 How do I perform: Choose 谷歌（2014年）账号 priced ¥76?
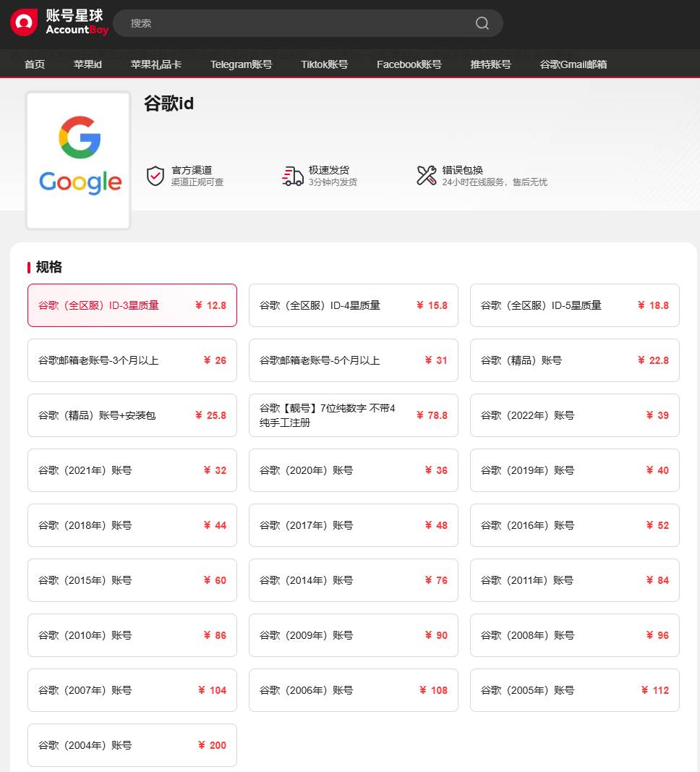point(354,580)
